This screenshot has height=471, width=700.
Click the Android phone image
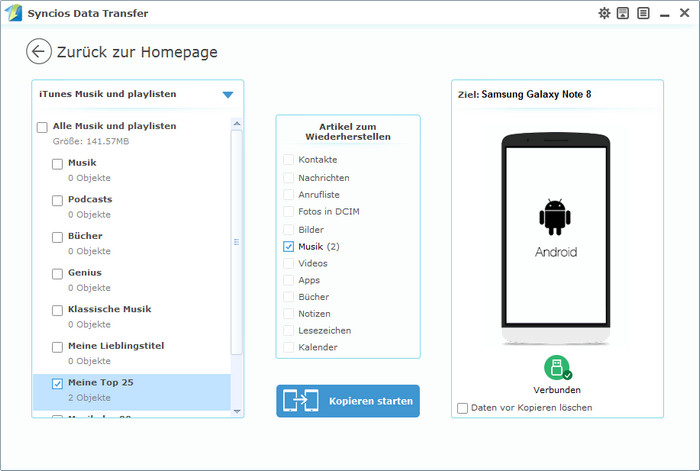tap(556, 239)
